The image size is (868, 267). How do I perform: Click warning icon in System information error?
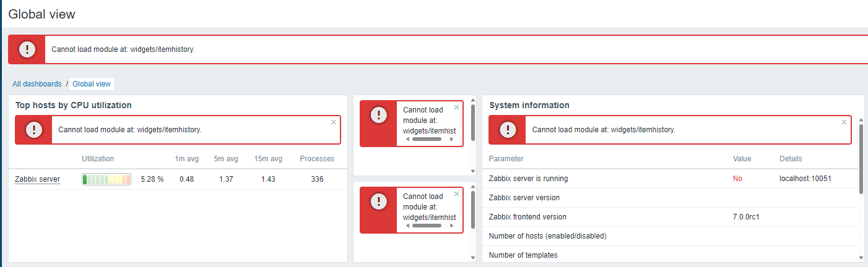point(508,130)
